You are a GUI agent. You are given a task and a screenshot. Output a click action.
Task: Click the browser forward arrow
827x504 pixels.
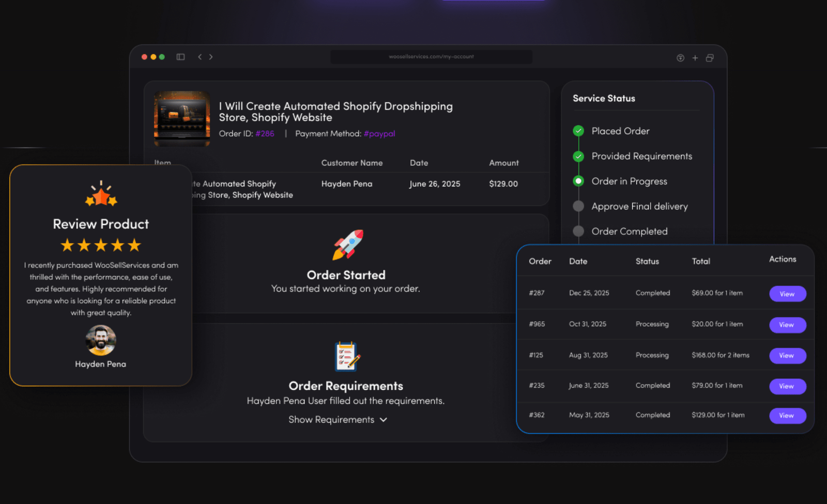(211, 57)
